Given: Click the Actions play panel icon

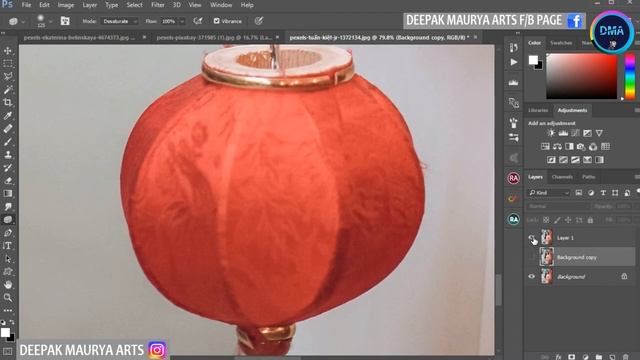Looking at the screenshot, I should click(x=513, y=62).
